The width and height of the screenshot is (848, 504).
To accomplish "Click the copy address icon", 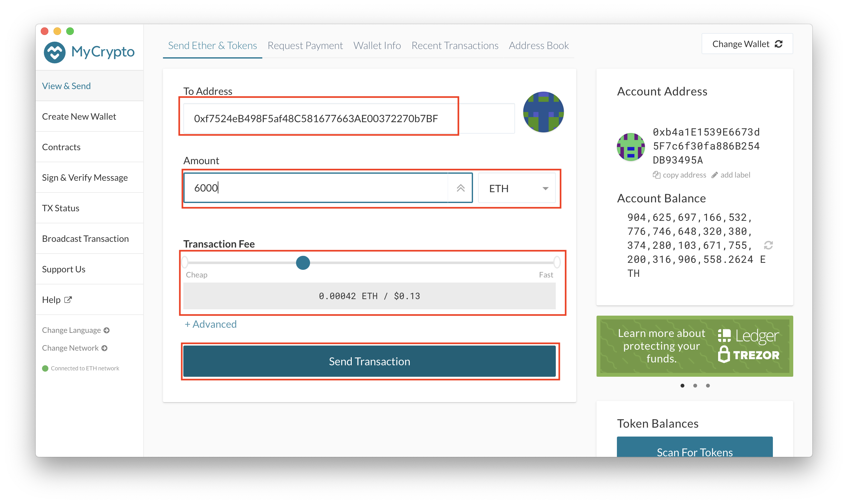I will (x=656, y=175).
